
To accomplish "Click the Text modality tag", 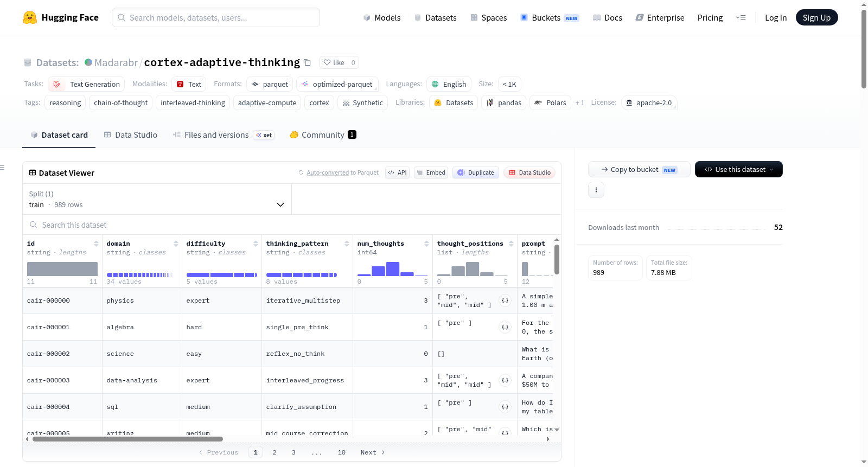I will tap(189, 84).
